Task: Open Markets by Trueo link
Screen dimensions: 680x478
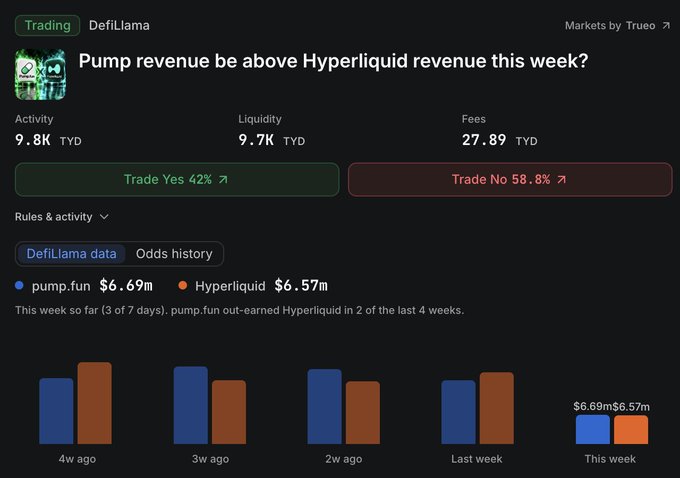Action: pyautogui.click(x=617, y=26)
